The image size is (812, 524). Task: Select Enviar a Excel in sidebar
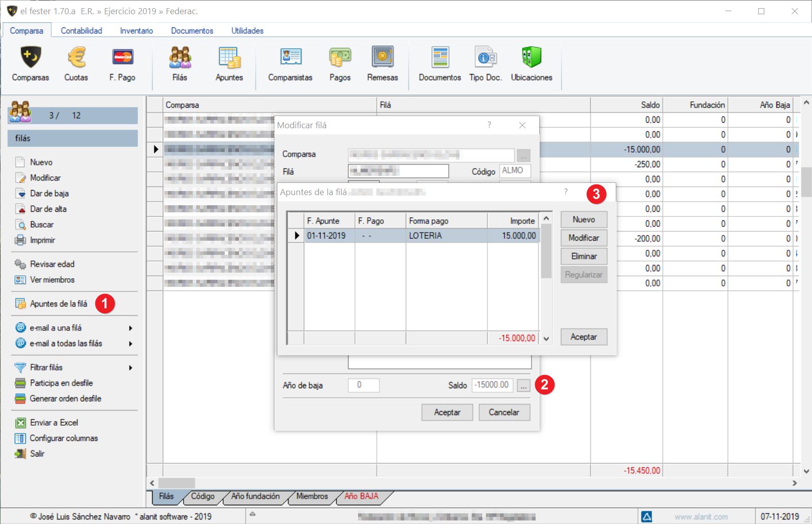coord(54,423)
